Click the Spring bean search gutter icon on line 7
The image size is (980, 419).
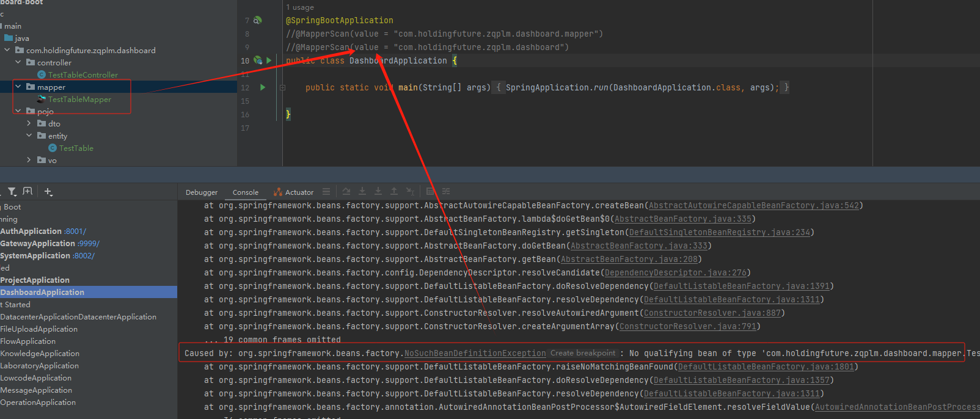(257, 20)
